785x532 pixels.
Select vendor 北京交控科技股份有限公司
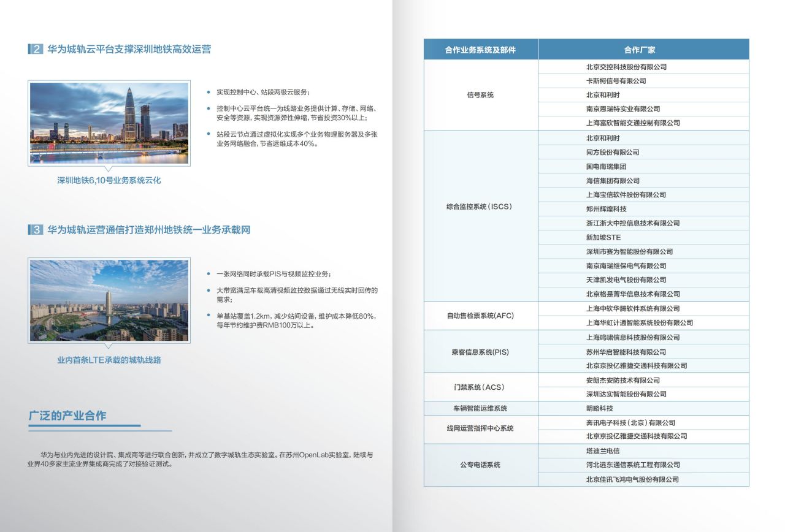[626, 67]
